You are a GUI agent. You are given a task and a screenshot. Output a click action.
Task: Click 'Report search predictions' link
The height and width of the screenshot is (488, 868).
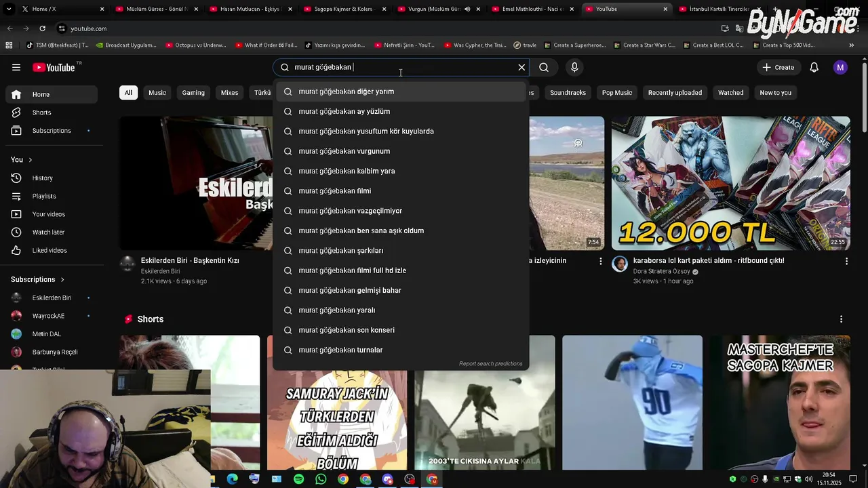pyautogui.click(x=490, y=364)
